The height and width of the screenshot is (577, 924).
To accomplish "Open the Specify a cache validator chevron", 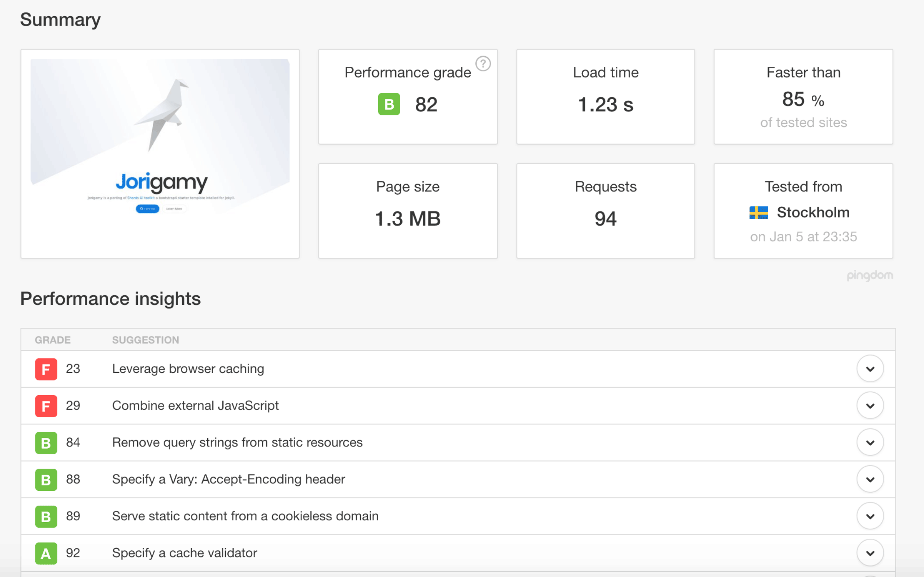I will coord(870,553).
